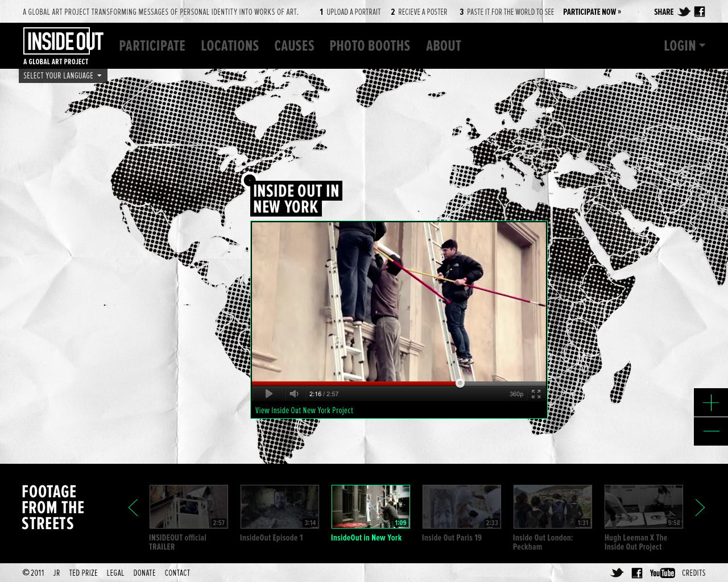This screenshot has width=728, height=582.
Task: Open the Locations menu
Action: tap(230, 46)
